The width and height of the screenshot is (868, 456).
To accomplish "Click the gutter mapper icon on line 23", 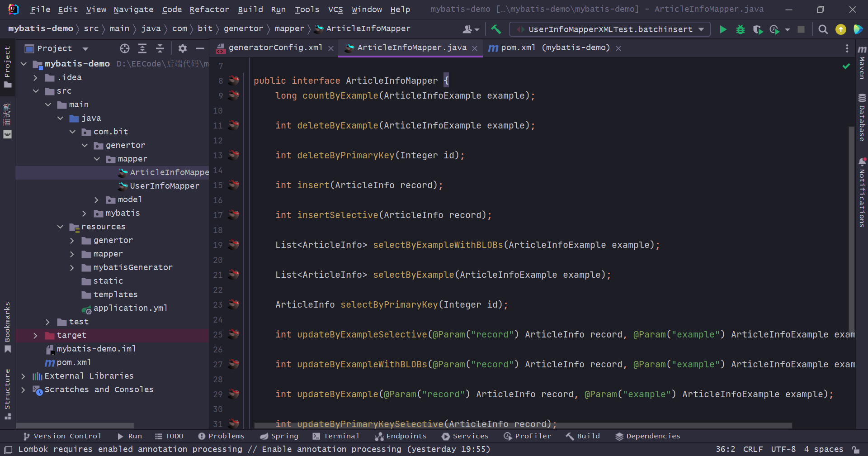I will coord(233,304).
